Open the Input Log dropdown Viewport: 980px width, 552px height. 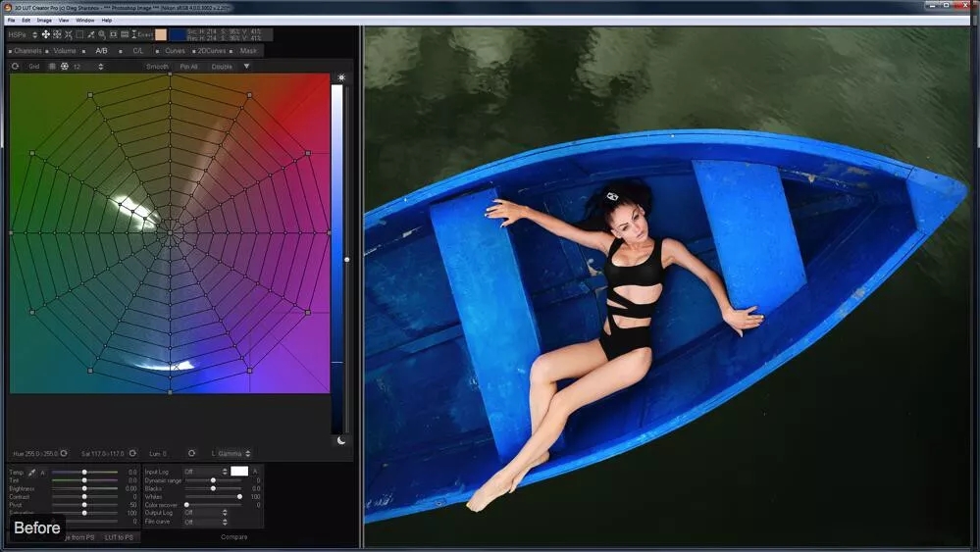click(x=205, y=472)
